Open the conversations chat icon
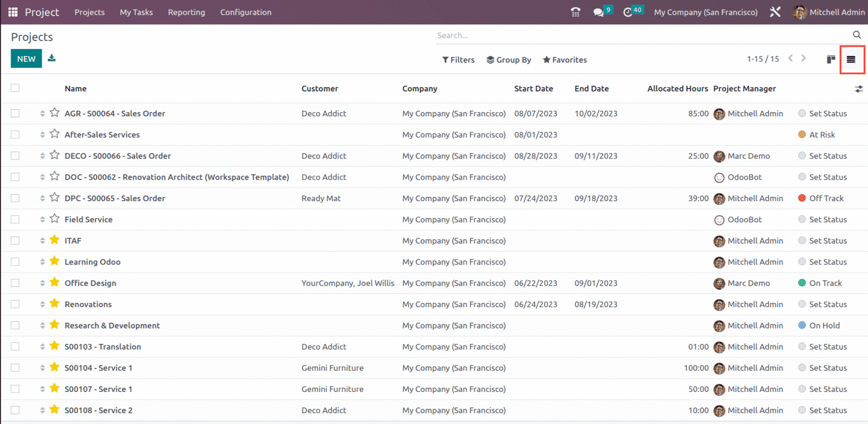Viewport: 868px width, 424px height. (x=598, y=12)
